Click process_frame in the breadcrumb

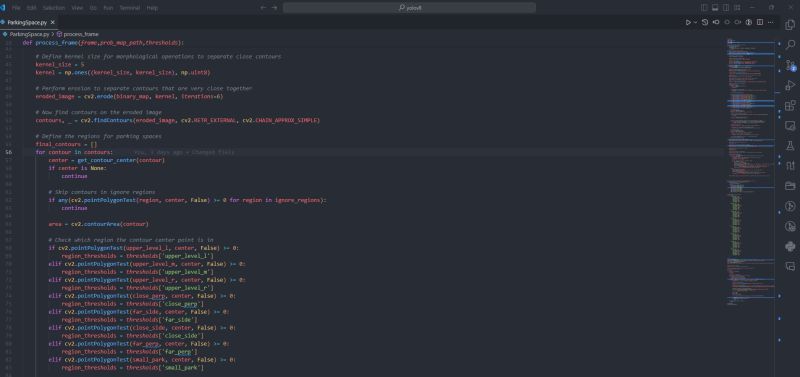click(81, 34)
